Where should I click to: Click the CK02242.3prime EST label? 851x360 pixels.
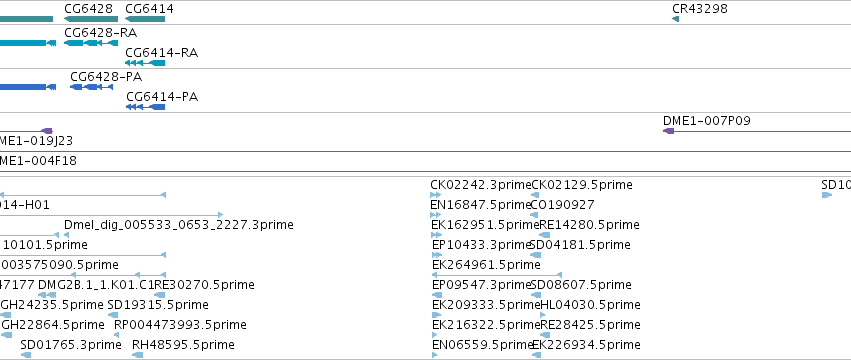[481, 185]
